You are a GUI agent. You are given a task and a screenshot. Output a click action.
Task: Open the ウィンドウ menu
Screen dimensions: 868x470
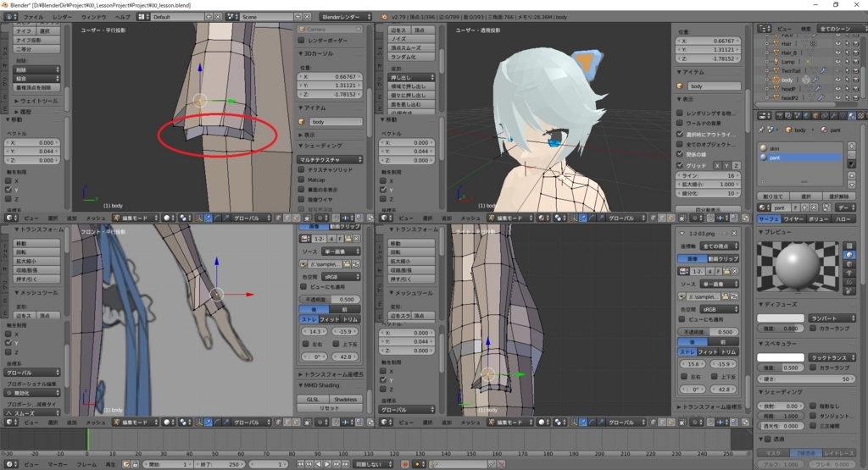93,17
